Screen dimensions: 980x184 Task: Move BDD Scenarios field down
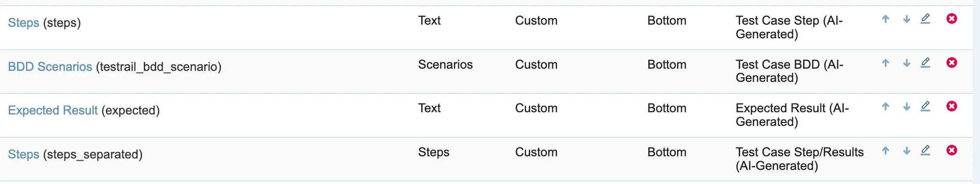906,63
